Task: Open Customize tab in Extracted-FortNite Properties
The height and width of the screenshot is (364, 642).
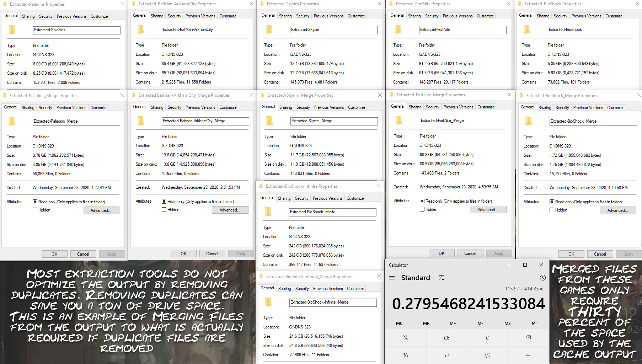Action: click(485, 16)
